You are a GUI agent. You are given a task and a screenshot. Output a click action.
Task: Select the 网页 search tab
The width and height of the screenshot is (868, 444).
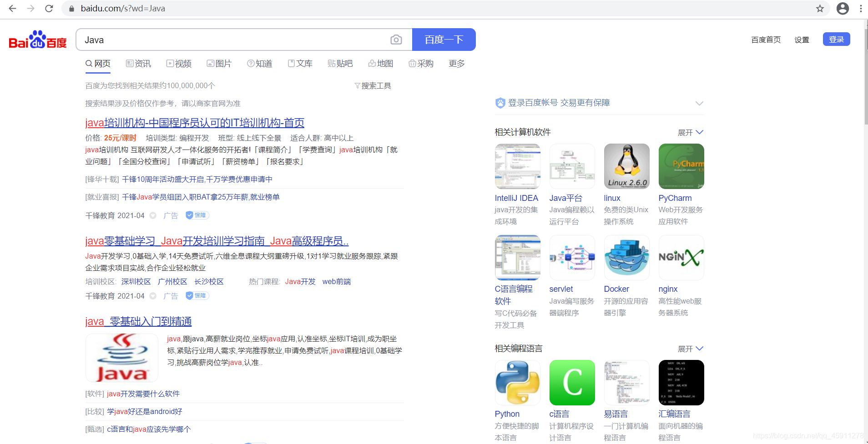(x=98, y=64)
